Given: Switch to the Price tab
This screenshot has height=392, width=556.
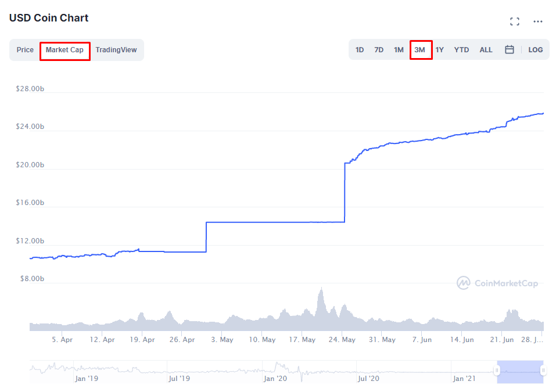Looking at the screenshot, I should click(x=25, y=50).
